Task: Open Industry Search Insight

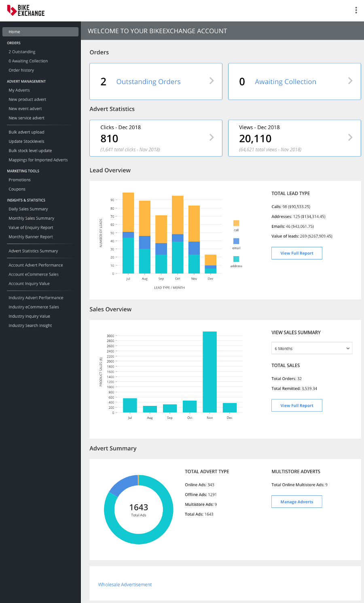Action: click(30, 326)
